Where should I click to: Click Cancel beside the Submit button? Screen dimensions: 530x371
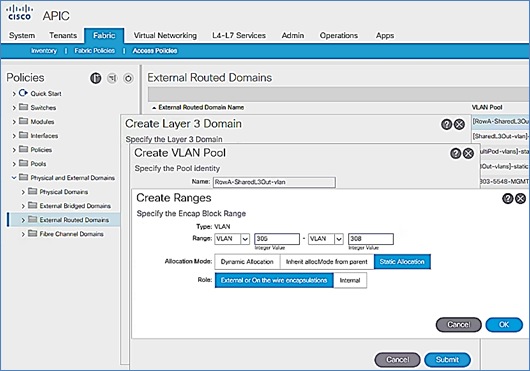click(x=398, y=360)
